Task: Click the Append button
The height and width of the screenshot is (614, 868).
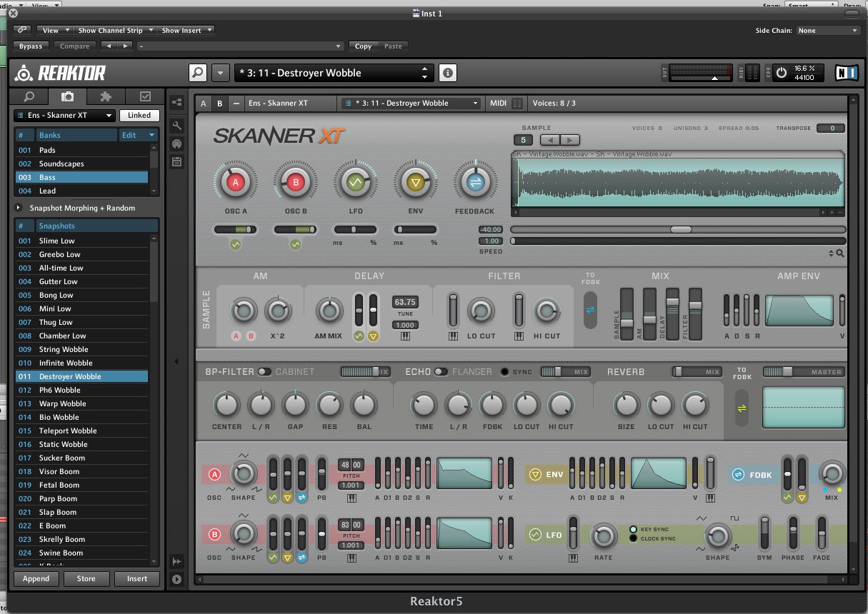Action: pyautogui.click(x=36, y=579)
